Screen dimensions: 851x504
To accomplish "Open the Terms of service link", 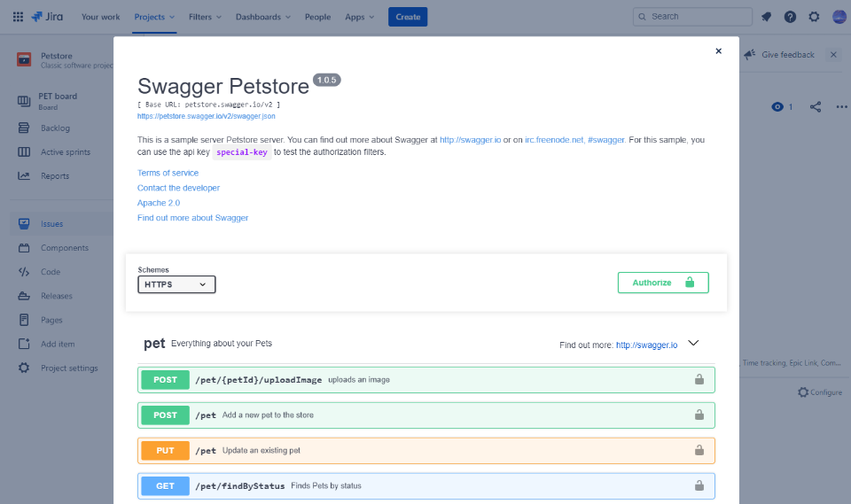I will (x=168, y=173).
